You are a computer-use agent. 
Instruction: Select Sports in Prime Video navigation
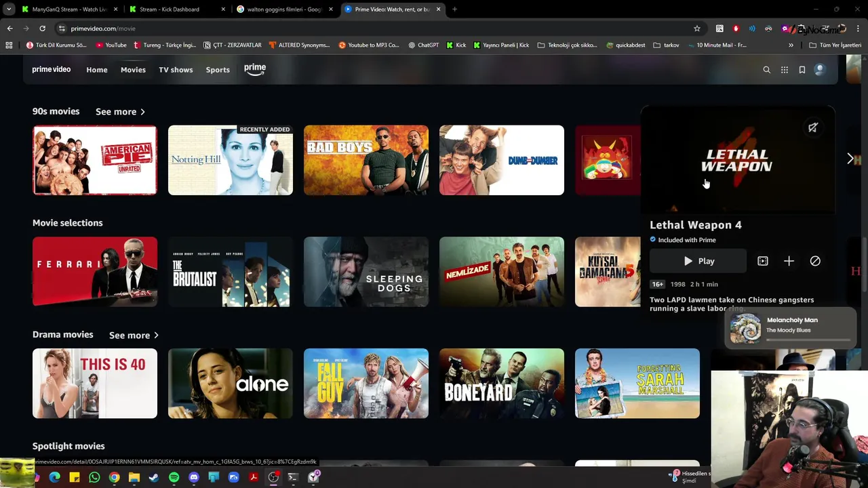(x=218, y=70)
